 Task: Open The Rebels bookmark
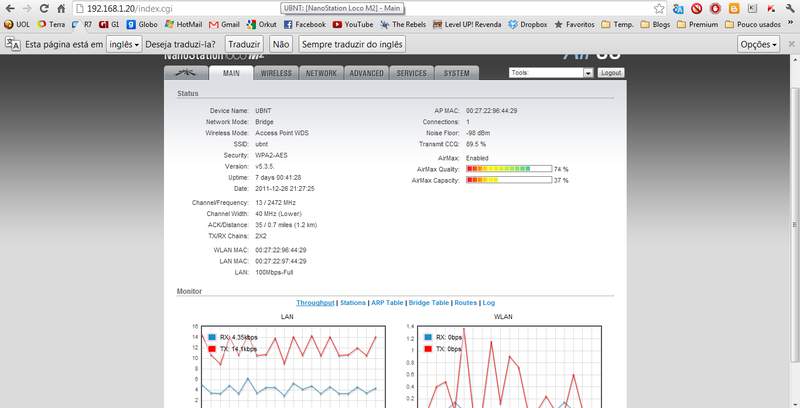(x=403, y=24)
